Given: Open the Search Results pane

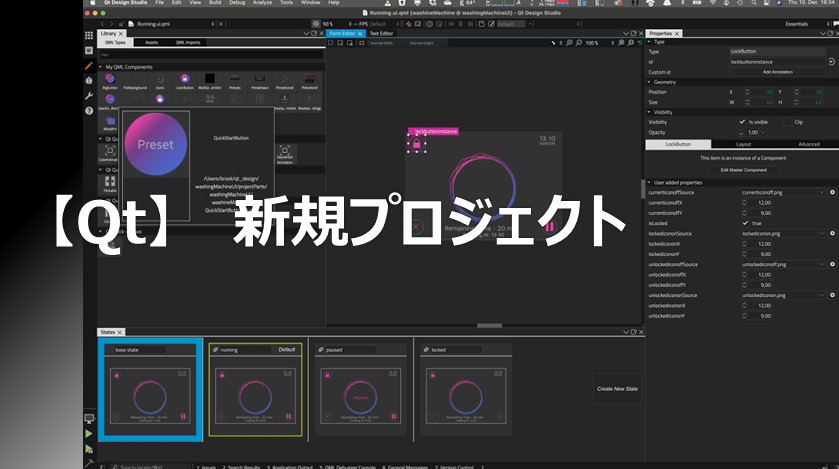Looking at the screenshot, I should pyautogui.click(x=241, y=466).
